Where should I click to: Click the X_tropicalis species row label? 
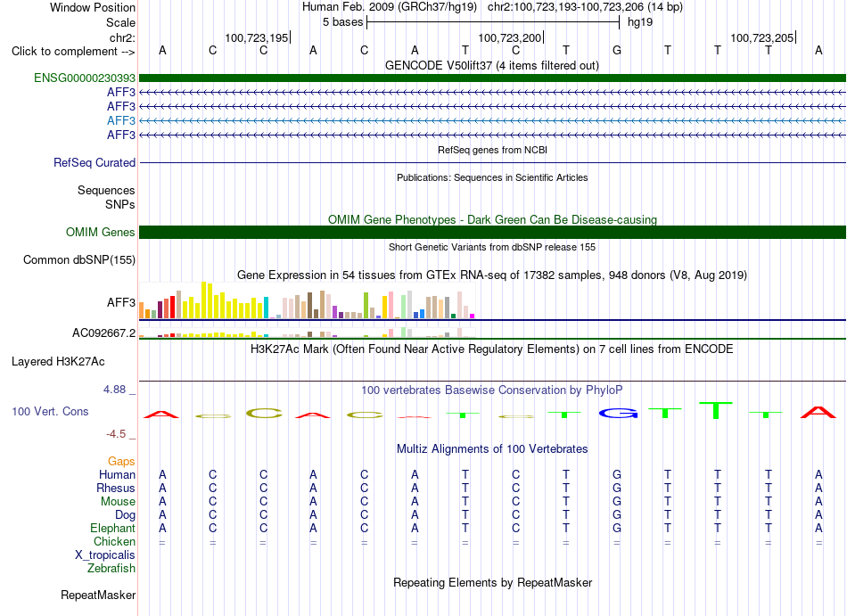[105, 555]
